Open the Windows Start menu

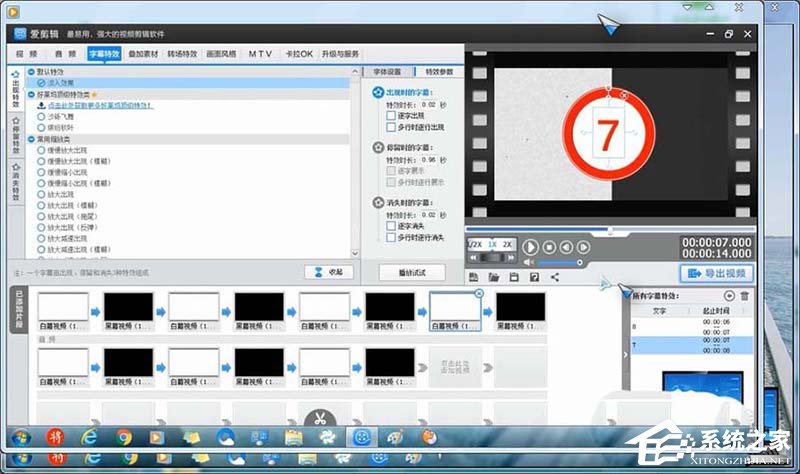pos(21,438)
